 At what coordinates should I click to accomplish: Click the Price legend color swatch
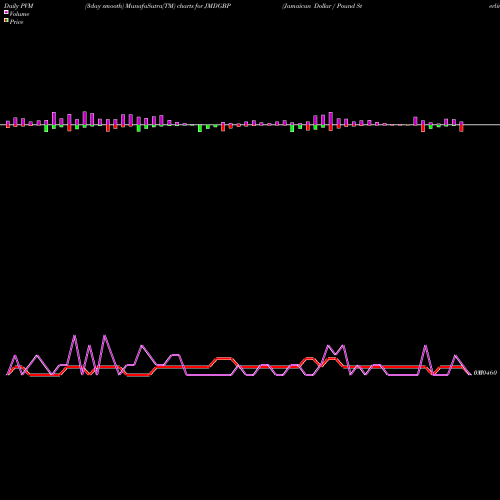(6, 21)
